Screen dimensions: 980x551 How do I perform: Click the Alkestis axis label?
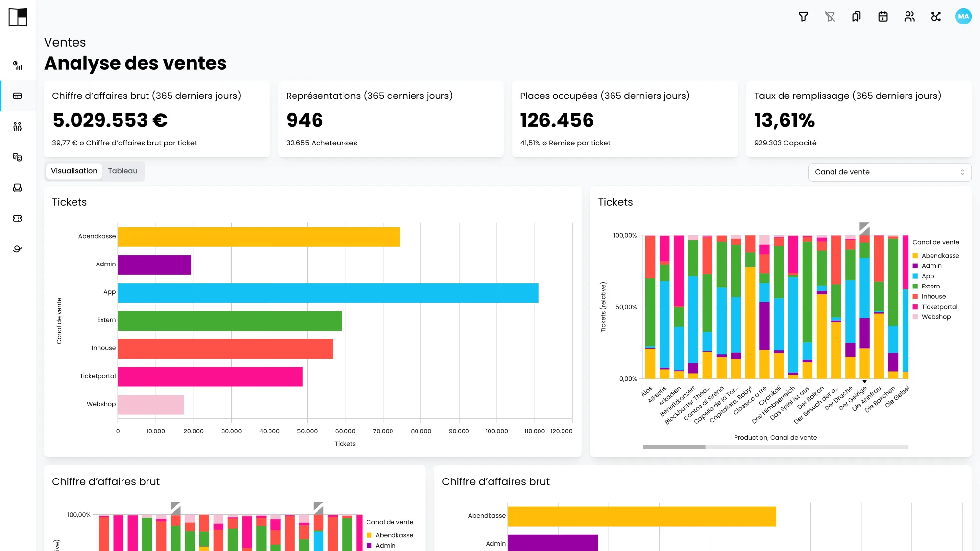(x=657, y=395)
